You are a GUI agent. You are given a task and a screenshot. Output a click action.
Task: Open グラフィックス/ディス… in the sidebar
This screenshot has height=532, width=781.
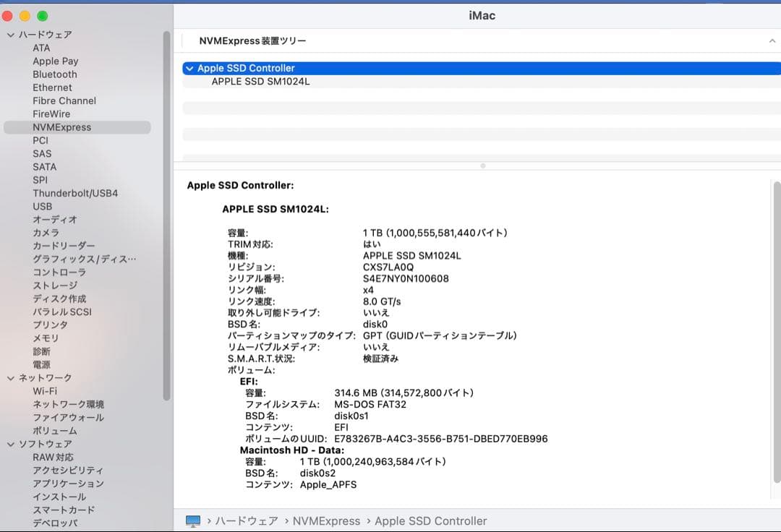click(84, 259)
